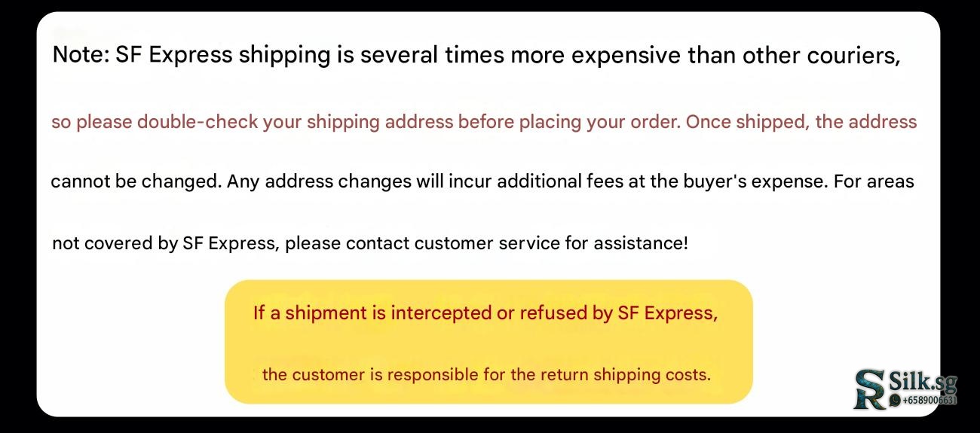This screenshot has width=980, height=433.
Task: Click "For areas" ending the third line
Action: (x=874, y=182)
